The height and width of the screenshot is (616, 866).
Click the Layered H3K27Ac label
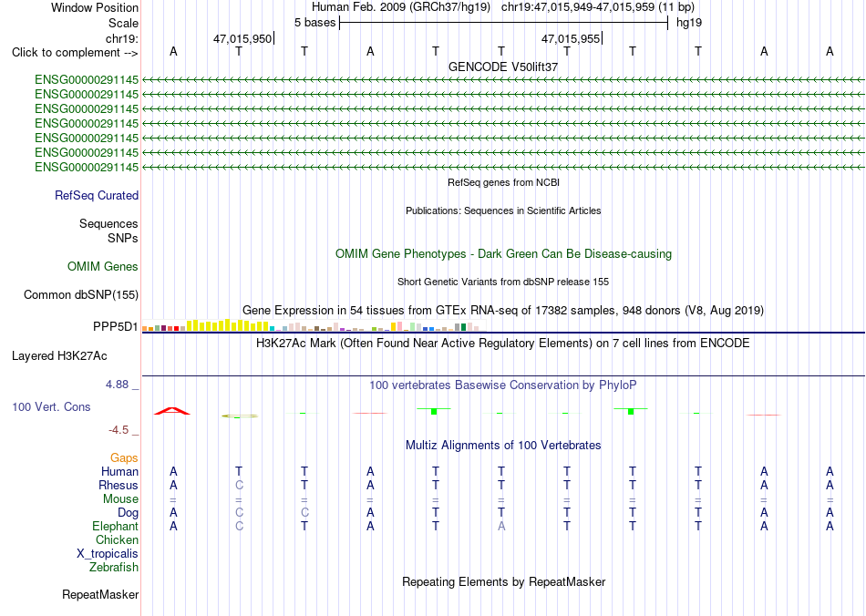(59, 356)
